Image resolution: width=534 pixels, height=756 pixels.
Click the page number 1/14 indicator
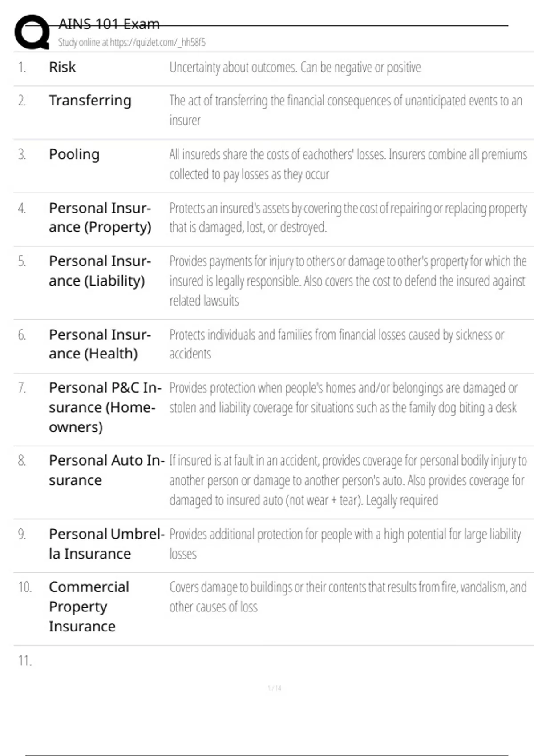pos(275,688)
